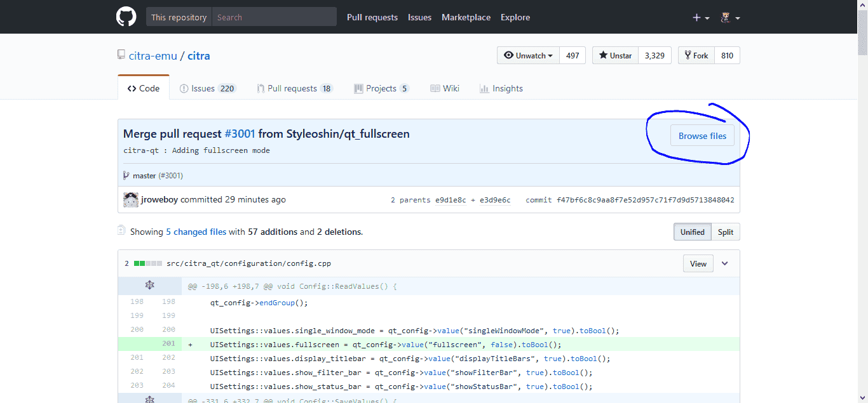This screenshot has height=403, width=868.
Task: Click the Browse files button
Action: point(702,136)
